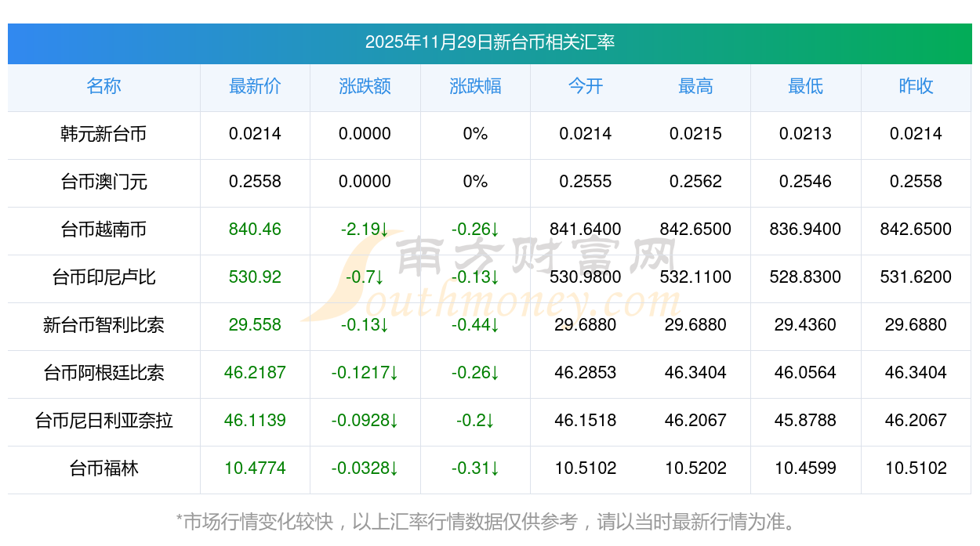
Task: Select the 涨跌幅 column header
Action: click(475, 86)
